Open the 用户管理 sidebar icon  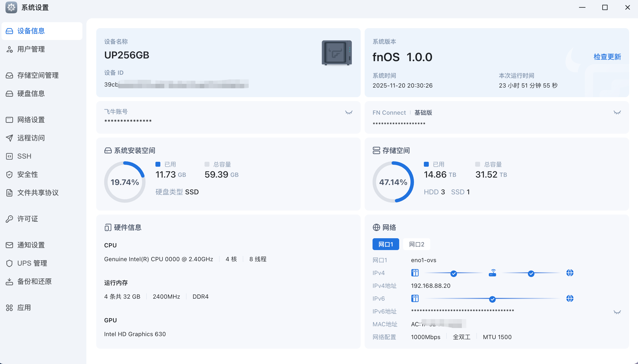click(x=10, y=49)
